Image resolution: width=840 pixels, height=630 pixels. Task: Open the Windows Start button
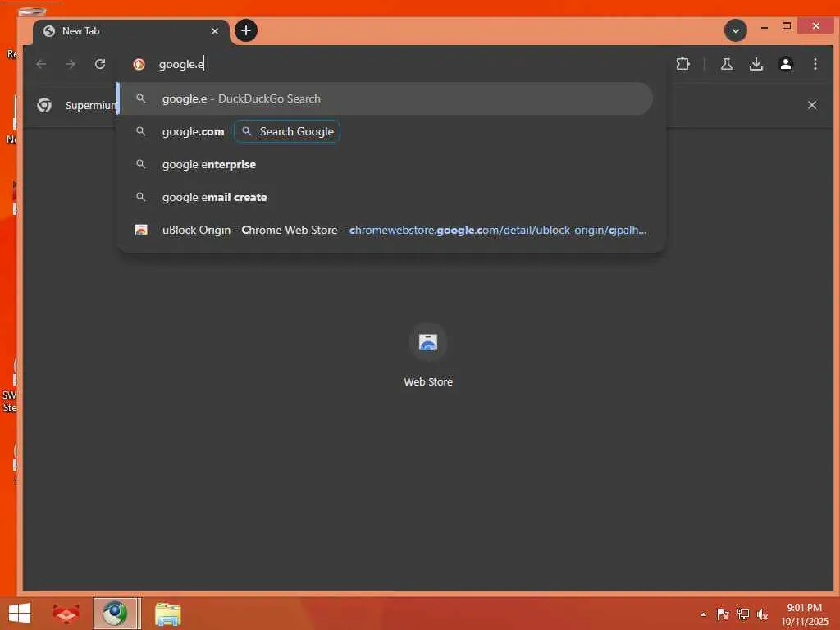pos(20,614)
